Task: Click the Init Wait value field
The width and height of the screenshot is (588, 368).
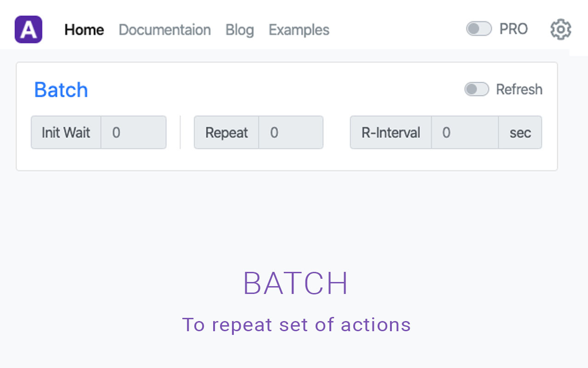Action: pos(133,132)
